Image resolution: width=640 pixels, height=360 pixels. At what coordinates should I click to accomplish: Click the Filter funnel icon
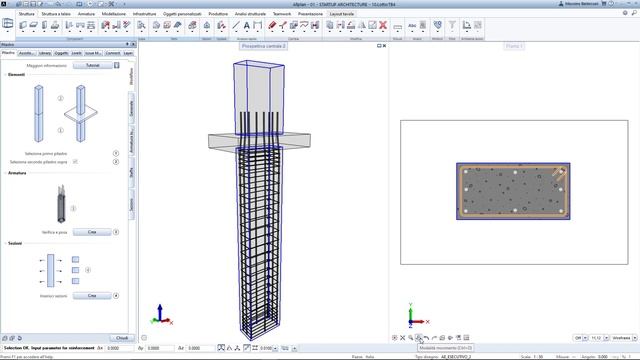coord(452,25)
